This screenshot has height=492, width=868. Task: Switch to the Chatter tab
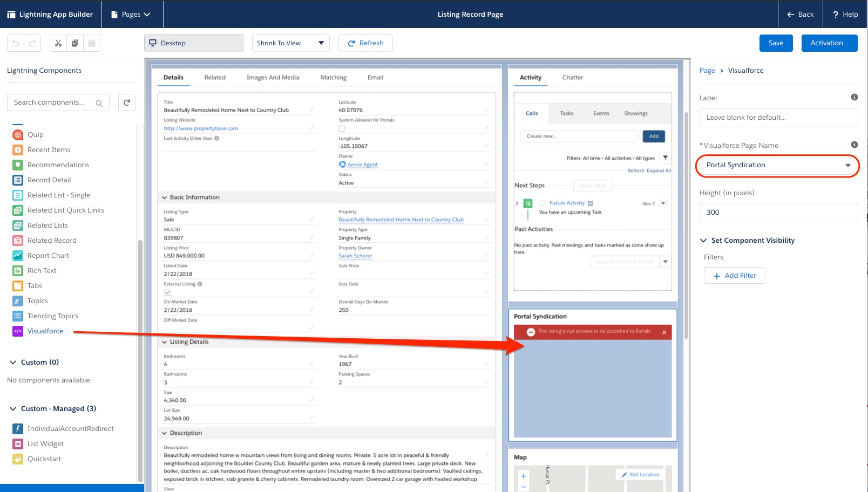click(x=573, y=78)
